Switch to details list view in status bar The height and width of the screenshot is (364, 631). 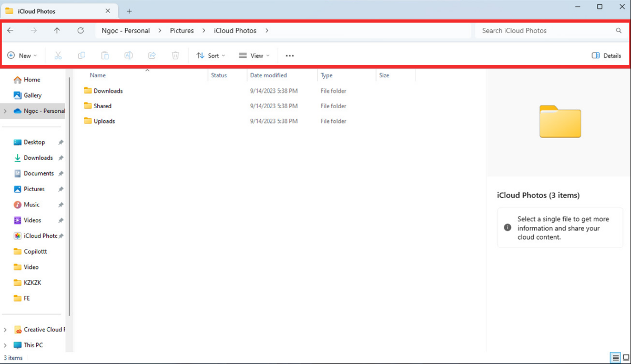click(615, 358)
